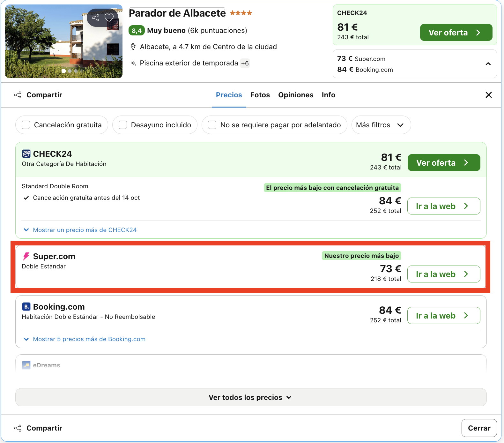Click the Parador de Albacete title
Image resolution: width=504 pixels, height=443 pixels.
pos(177,13)
